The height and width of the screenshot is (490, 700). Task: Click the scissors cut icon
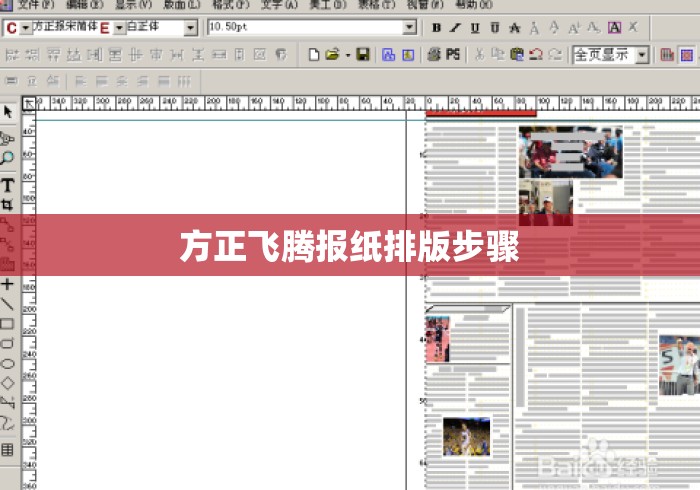click(479, 55)
